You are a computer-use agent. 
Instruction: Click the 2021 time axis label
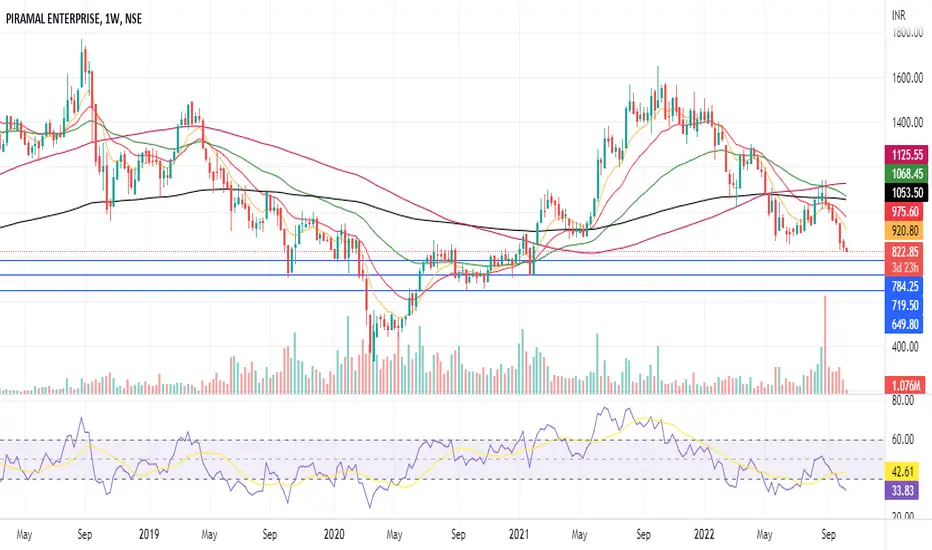(x=519, y=534)
